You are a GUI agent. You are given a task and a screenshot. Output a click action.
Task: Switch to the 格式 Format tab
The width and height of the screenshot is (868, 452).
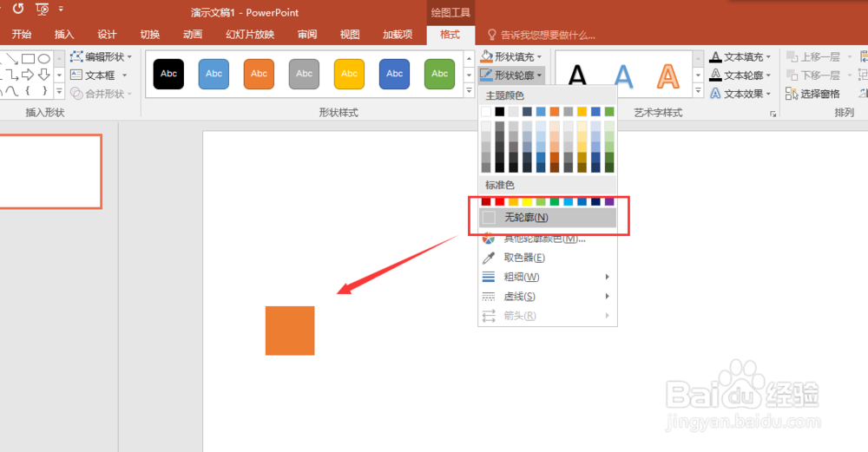pyautogui.click(x=450, y=35)
